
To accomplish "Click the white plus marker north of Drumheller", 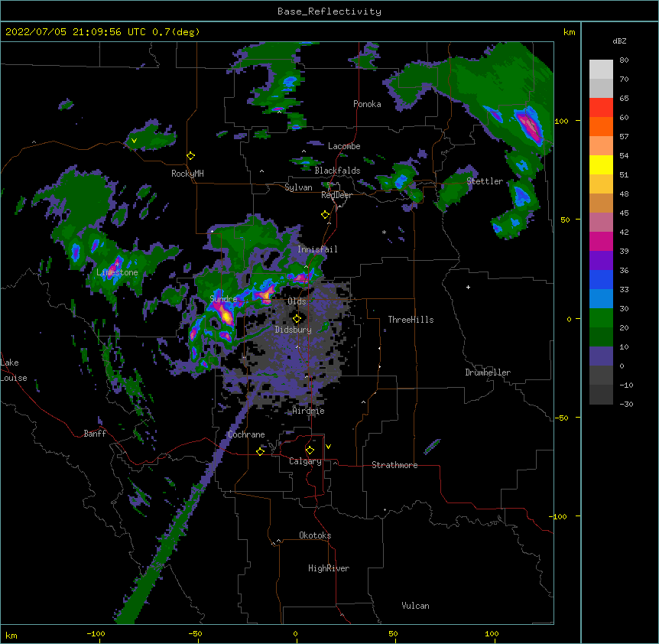I will tap(468, 287).
